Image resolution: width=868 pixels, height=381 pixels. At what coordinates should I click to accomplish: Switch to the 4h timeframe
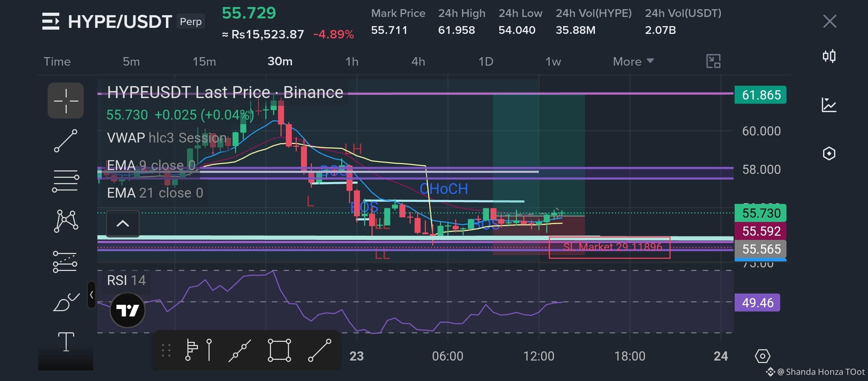tap(418, 61)
